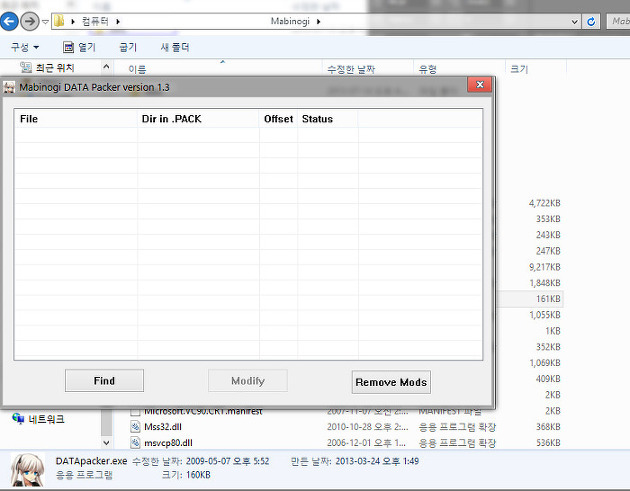
Task: Click the 만든 날짜 value in details pane
Action: [x=377, y=461]
